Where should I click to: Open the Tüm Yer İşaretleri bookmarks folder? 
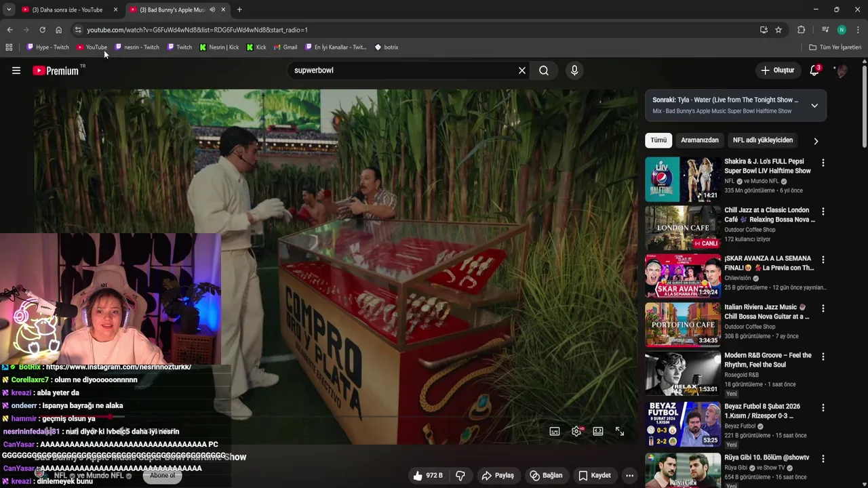click(835, 47)
